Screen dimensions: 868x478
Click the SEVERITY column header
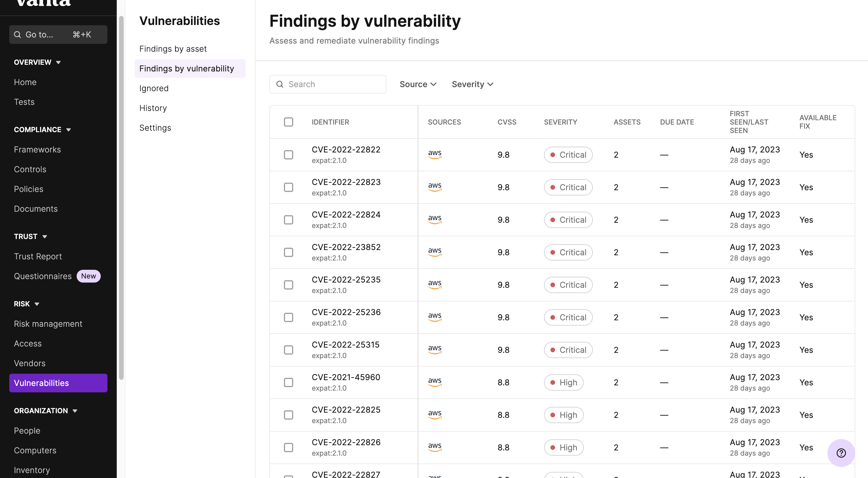[560, 122]
